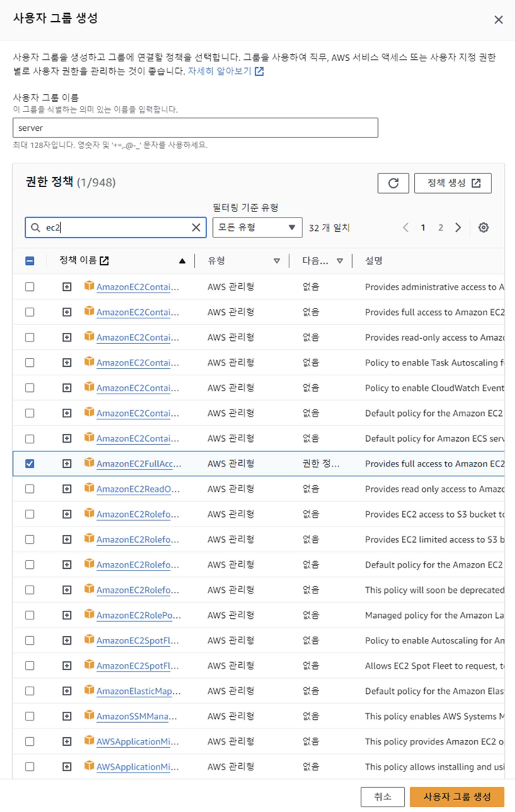The width and height of the screenshot is (515, 812).
Task: Expand AmazonSSMManaged policy row details
Action: coord(67,716)
